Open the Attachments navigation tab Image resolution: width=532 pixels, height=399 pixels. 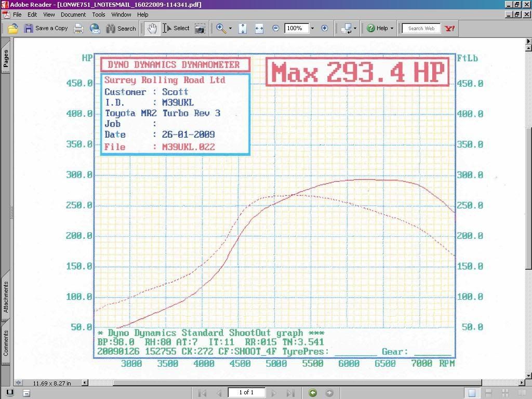(x=6, y=297)
